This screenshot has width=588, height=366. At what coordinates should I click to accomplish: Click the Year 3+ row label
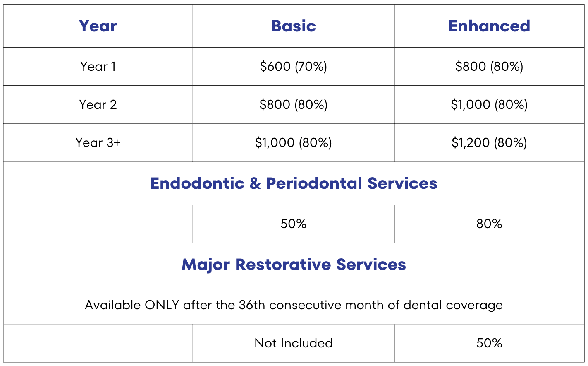coord(98,142)
